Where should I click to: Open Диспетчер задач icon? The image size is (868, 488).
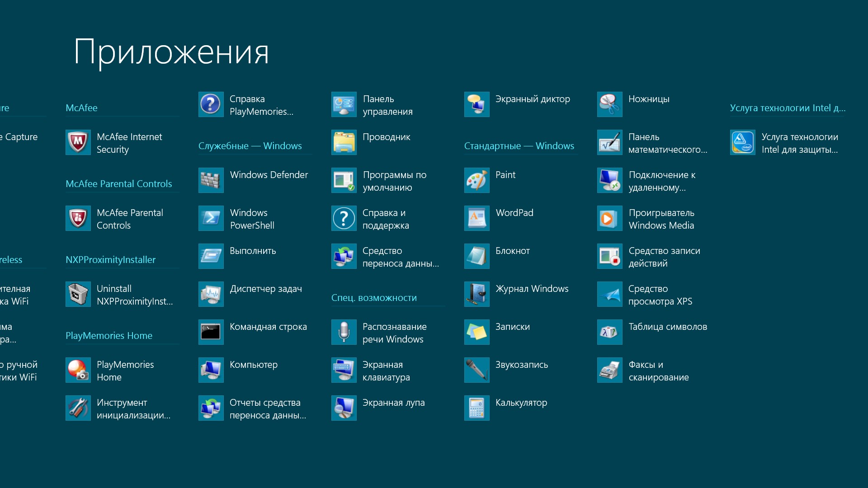click(211, 294)
